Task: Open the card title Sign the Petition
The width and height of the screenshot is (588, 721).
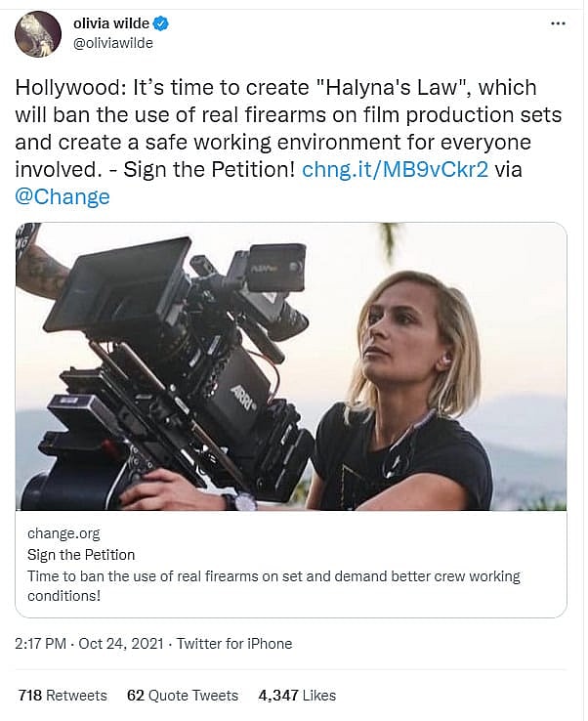Action: click(81, 555)
